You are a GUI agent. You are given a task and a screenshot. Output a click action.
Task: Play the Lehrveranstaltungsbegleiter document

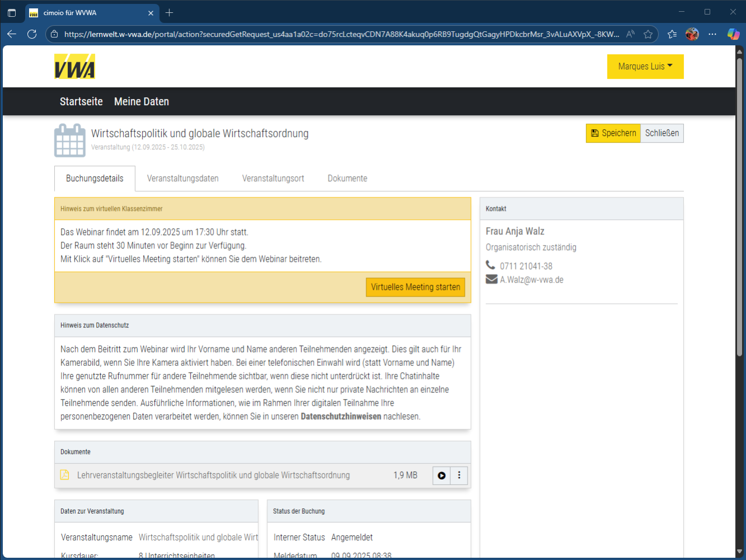[x=441, y=476]
